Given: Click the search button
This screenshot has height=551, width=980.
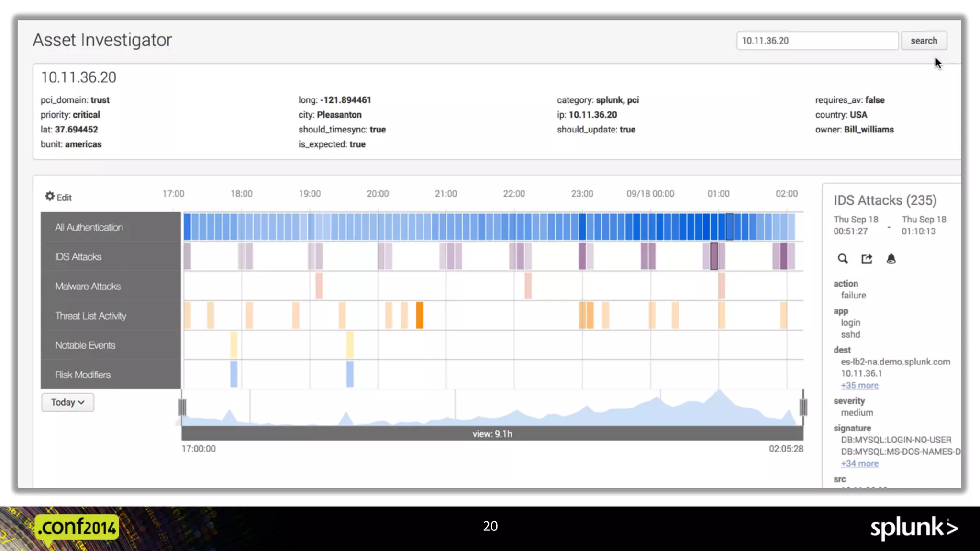Looking at the screenshot, I should (x=924, y=41).
